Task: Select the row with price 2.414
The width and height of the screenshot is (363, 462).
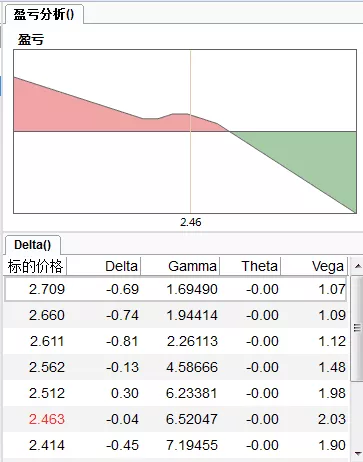Action: [176, 445]
